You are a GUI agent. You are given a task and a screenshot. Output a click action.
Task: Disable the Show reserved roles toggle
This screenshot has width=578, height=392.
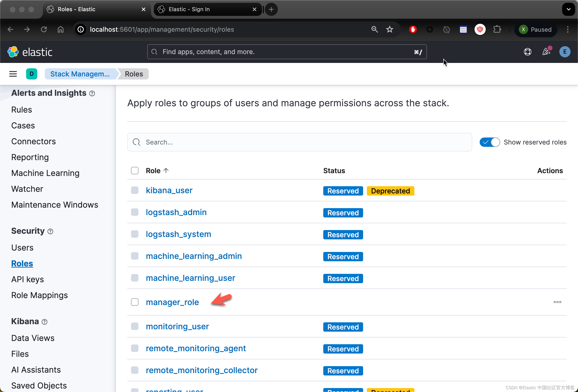[x=489, y=142]
